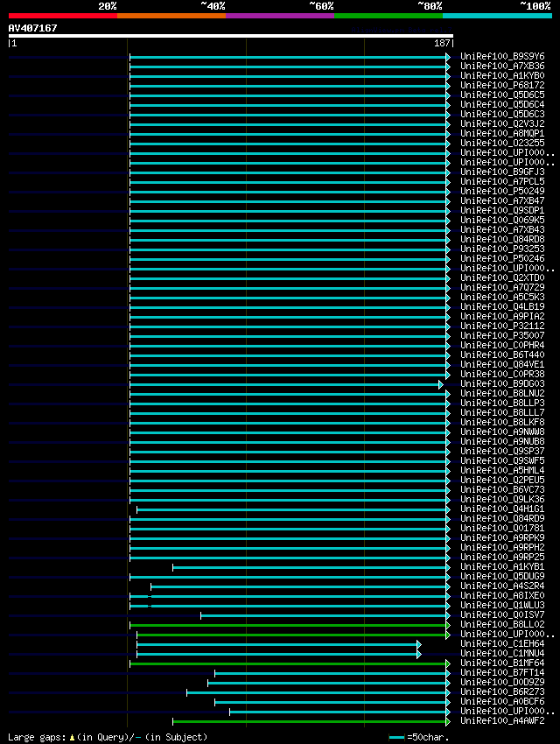Select hit UniRef100_C0PHR4

pyautogui.click(x=502, y=345)
